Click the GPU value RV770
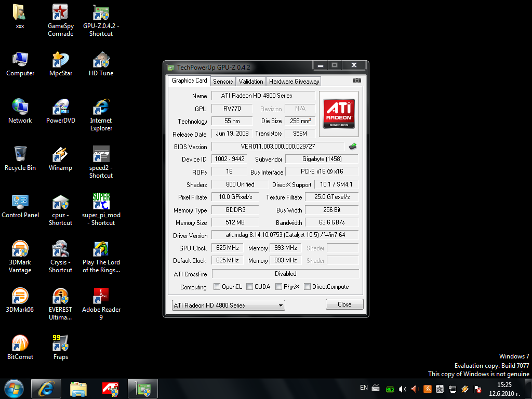The height and width of the screenshot is (399, 532). point(232,109)
